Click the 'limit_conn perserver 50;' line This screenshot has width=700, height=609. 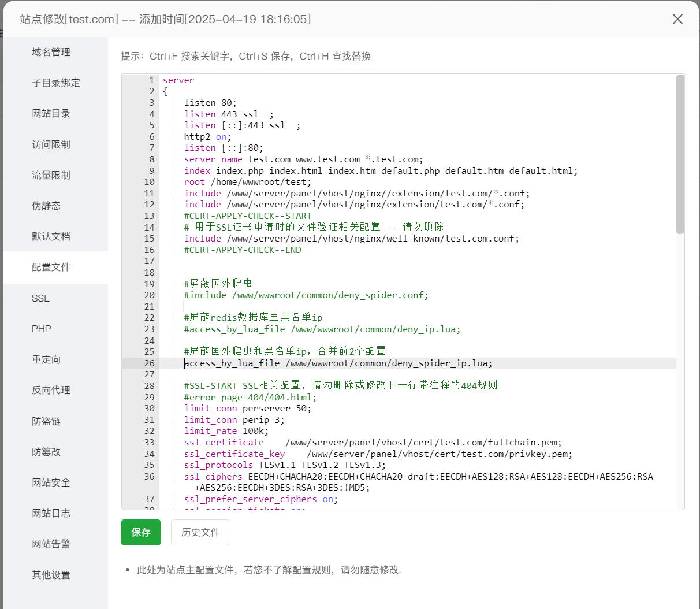click(x=248, y=409)
